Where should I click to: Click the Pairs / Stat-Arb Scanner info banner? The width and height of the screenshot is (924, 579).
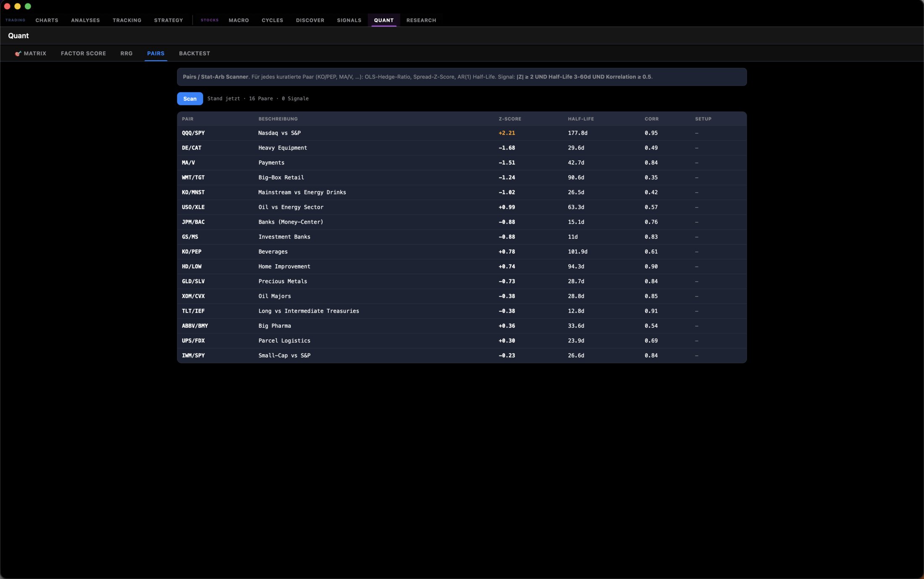[462, 77]
